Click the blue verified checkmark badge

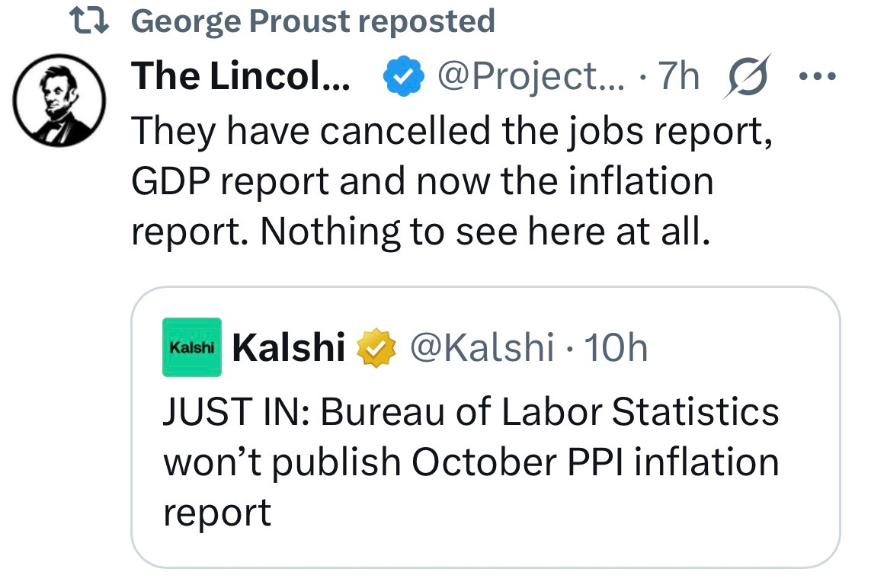(x=403, y=75)
